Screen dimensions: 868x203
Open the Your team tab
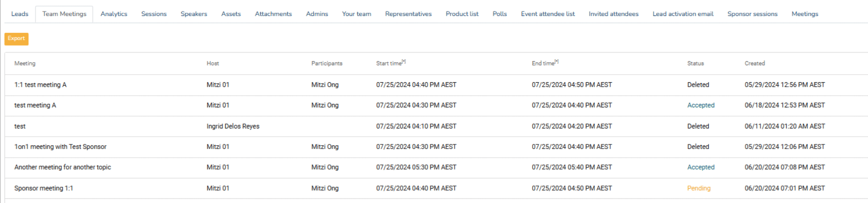pos(356,14)
